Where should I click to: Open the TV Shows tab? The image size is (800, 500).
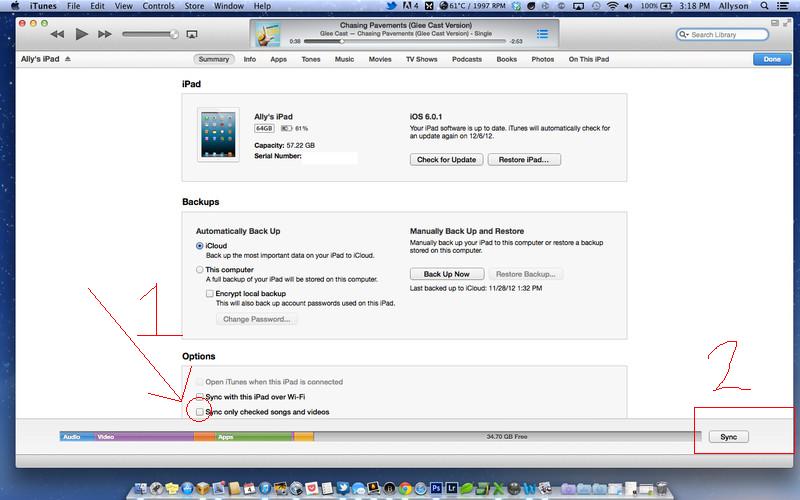(x=421, y=59)
